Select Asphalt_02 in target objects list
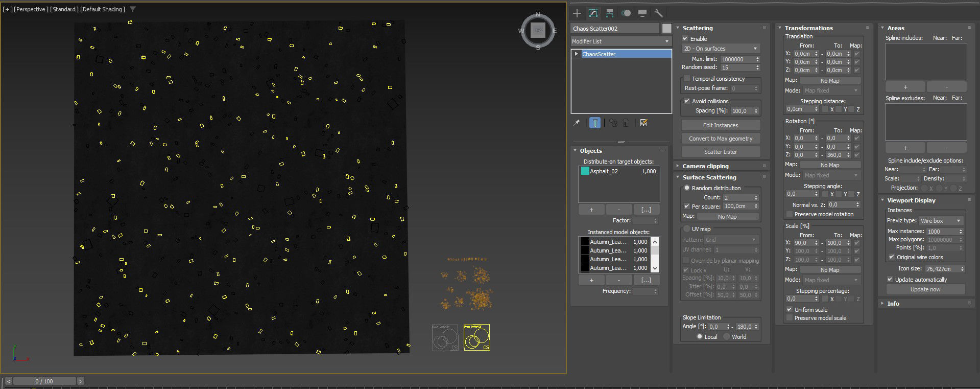980x389 pixels. 618,171
